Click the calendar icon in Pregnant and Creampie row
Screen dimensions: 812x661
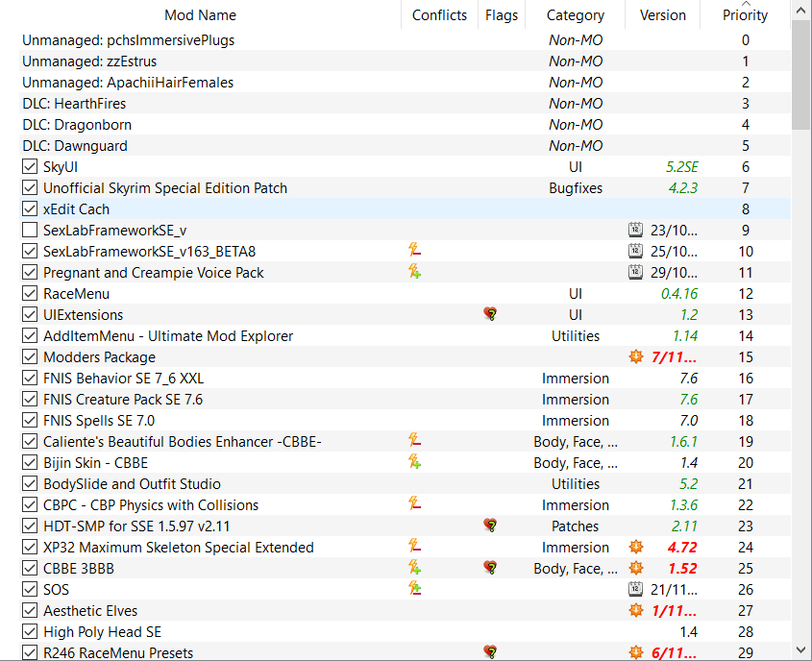pos(635,272)
